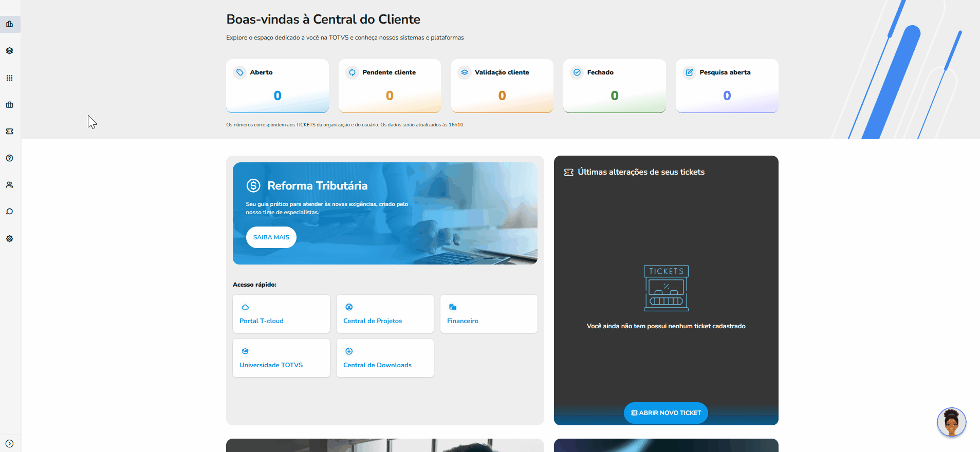Click the TICKETS booth illustration
The width and height of the screenshot is (980, 452).
pos(666,288)
